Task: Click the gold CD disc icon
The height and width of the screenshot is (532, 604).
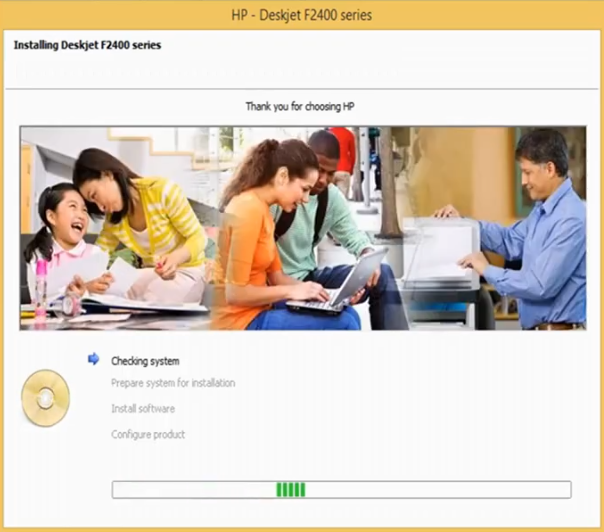Action: (45, 398)
